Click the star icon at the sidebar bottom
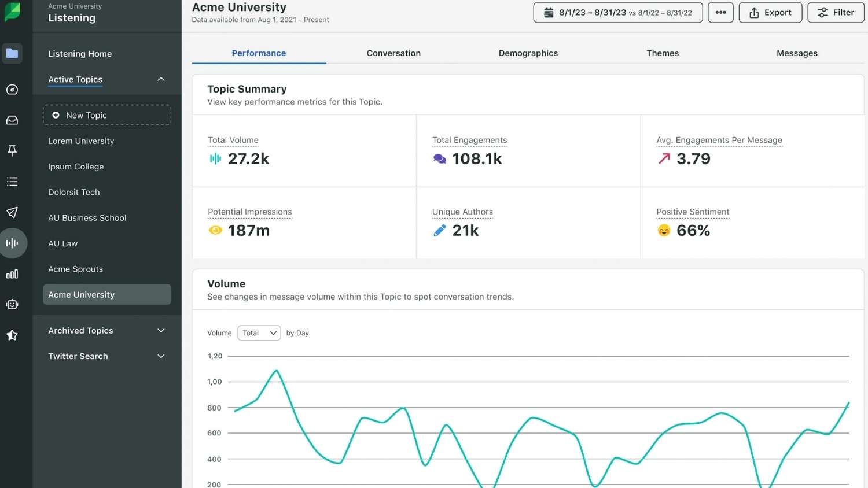The width and height of the screenshot is (868, 488). coord(12,335)
